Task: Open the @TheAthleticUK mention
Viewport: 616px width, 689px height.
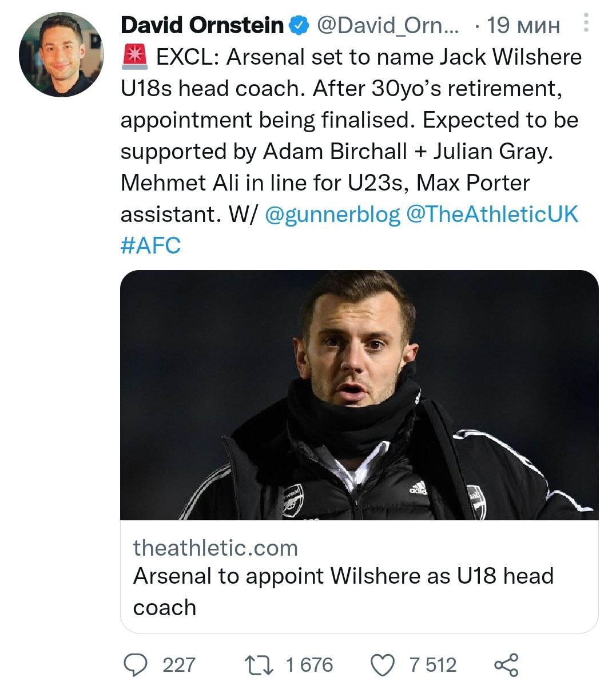Action: click(x=492, y=214)
